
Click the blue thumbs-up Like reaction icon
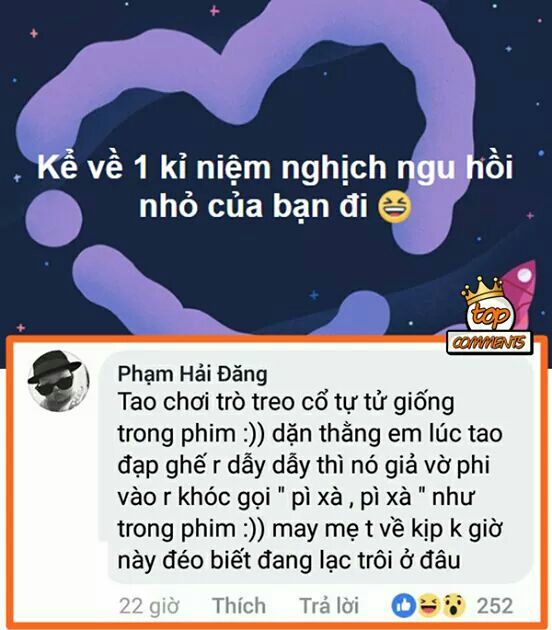[404, 605]
